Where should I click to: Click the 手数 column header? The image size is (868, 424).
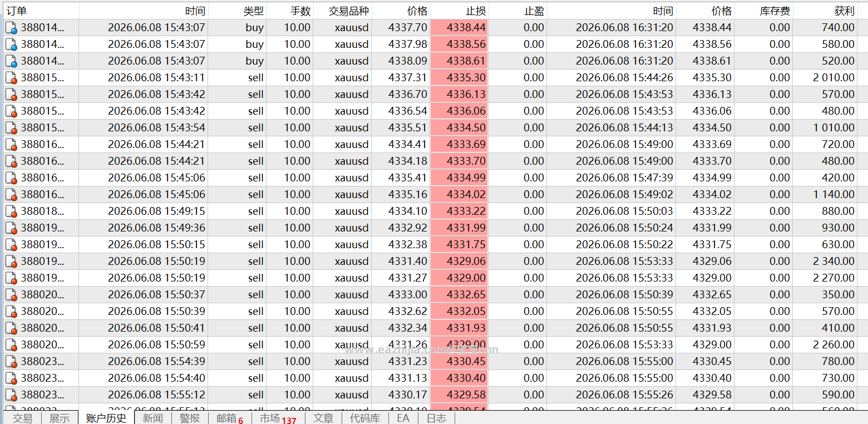click(x=289, y=11)
